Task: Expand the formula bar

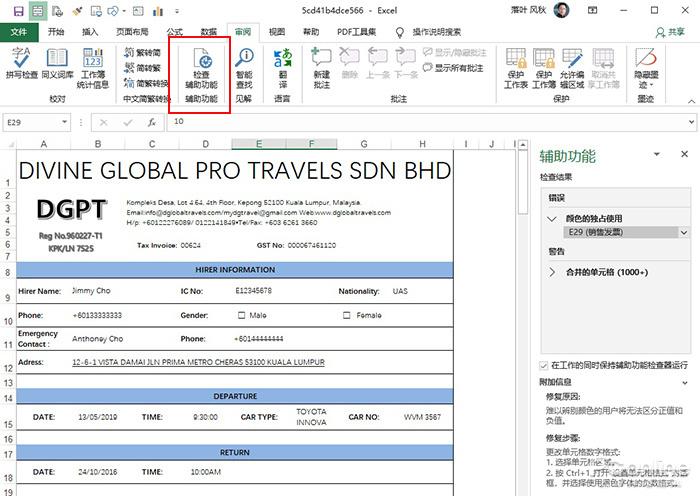Action: point(691,121)
